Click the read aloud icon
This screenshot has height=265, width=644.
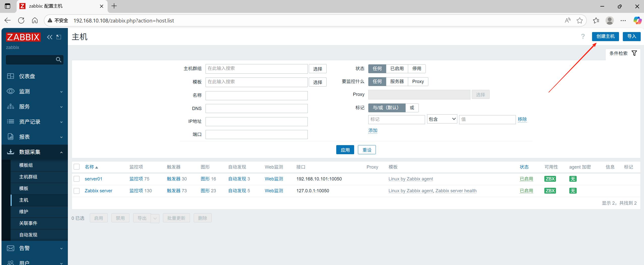pyautogui.click(x=568, y=20)
